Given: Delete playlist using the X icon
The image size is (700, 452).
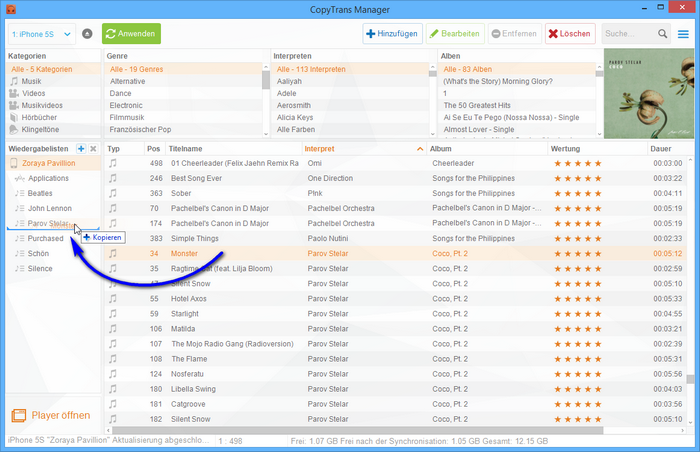Looking at the screenshot, I should tap(93, 149).
